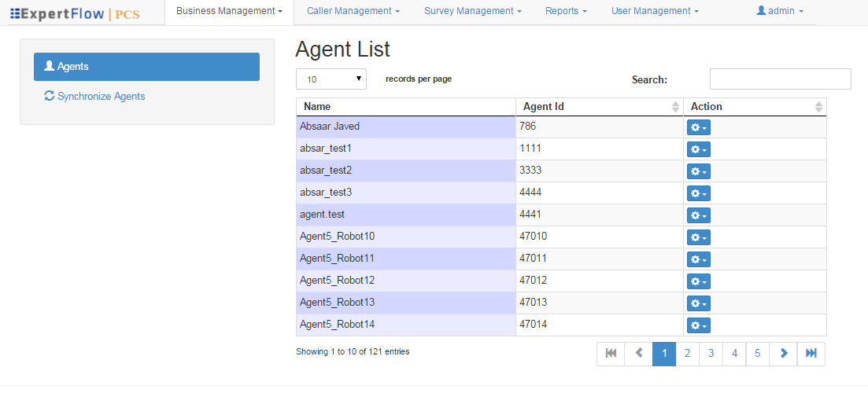Viewport: 868px width, 393px height.
Task: Expand the Reports dropdown menu
Action: click(x=566, y=11)
